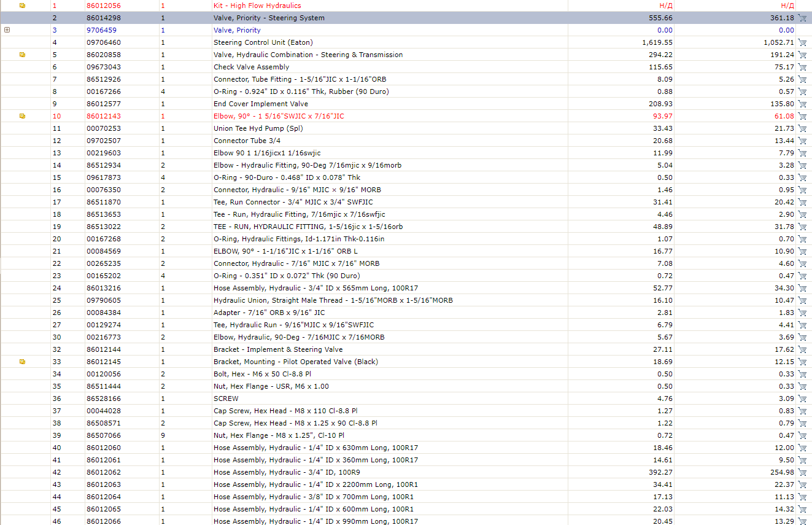Select part number 86012060
This screenshot has height=525, width=812.
point(104,448)
